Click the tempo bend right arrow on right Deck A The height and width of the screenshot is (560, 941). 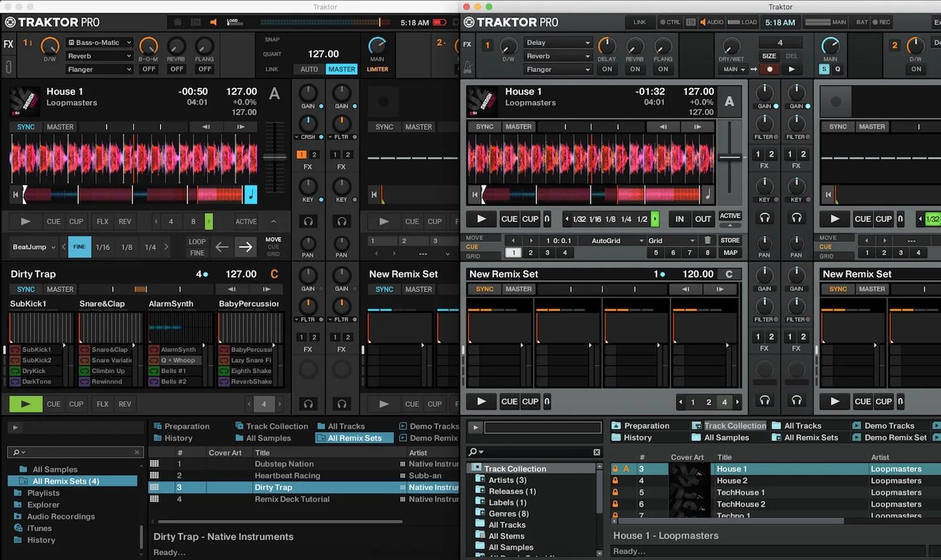(x=697, y=127)
